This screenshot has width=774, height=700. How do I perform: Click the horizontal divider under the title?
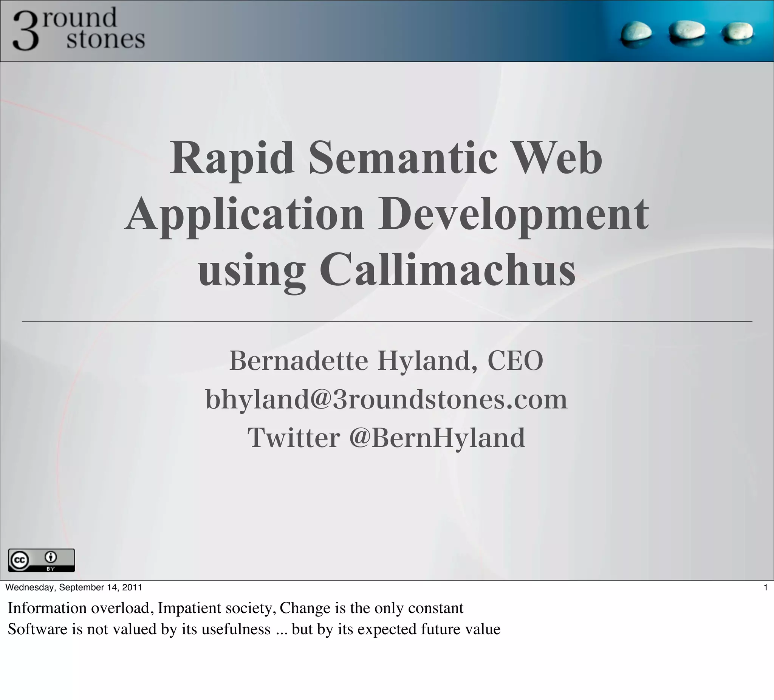tap(386, 321)
